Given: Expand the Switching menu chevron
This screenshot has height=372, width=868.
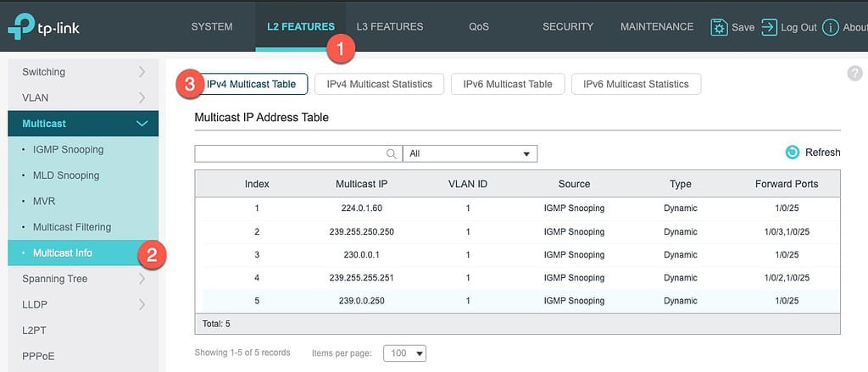Looking at the screenshot, I should click(142, 72).
